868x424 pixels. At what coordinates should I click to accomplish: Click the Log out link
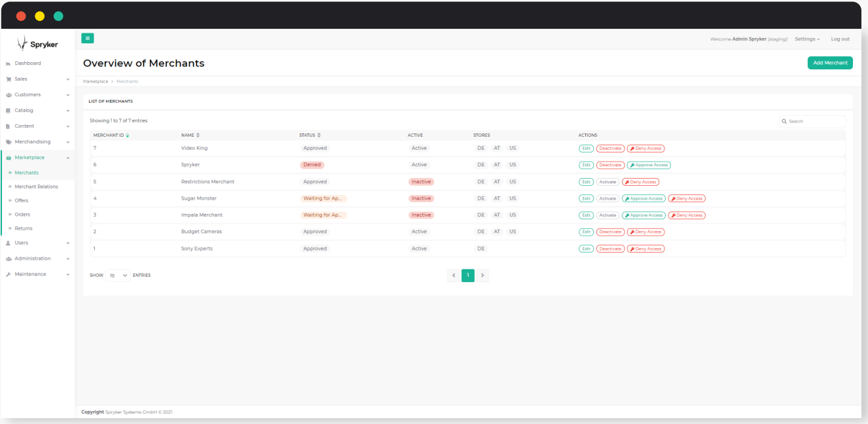[840, 39]
